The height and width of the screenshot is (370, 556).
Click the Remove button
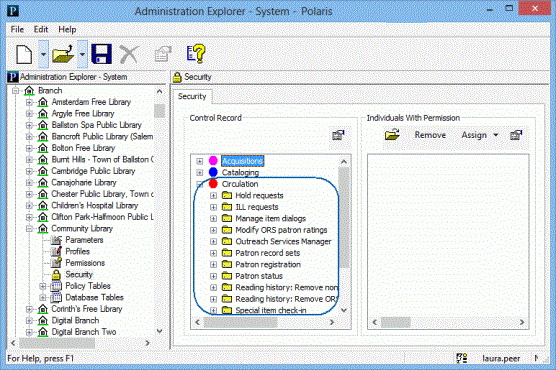(430, 135)
